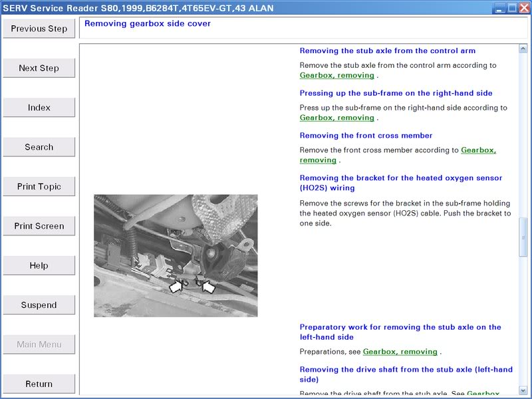
Task: Close the SERV Service Reader window
Action: coord(524,8)
